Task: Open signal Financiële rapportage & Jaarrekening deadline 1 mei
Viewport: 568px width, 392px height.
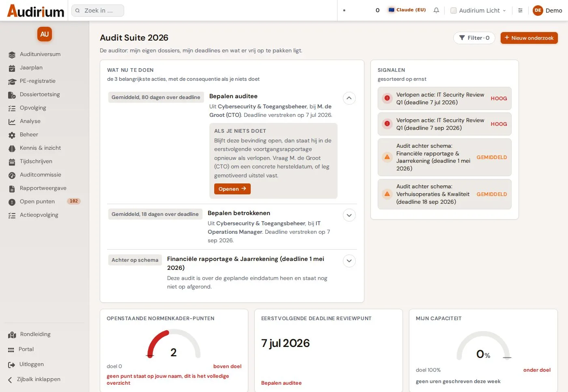Action: tap(445, 157)
